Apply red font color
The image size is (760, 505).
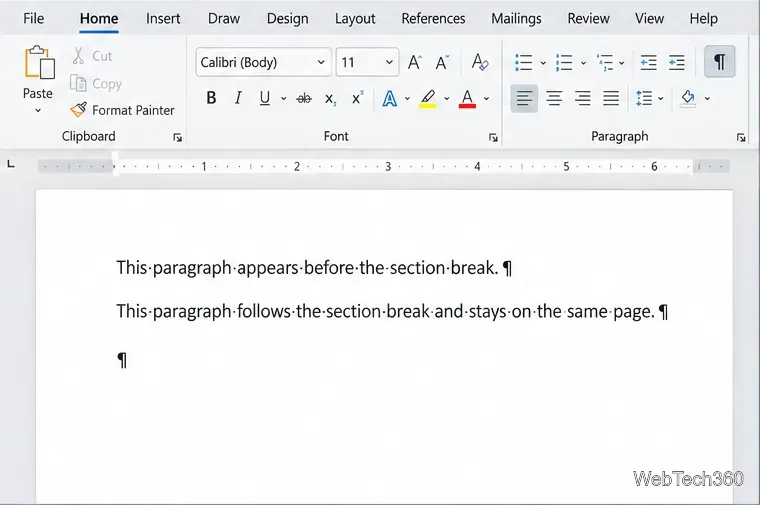tap(467, 99)
